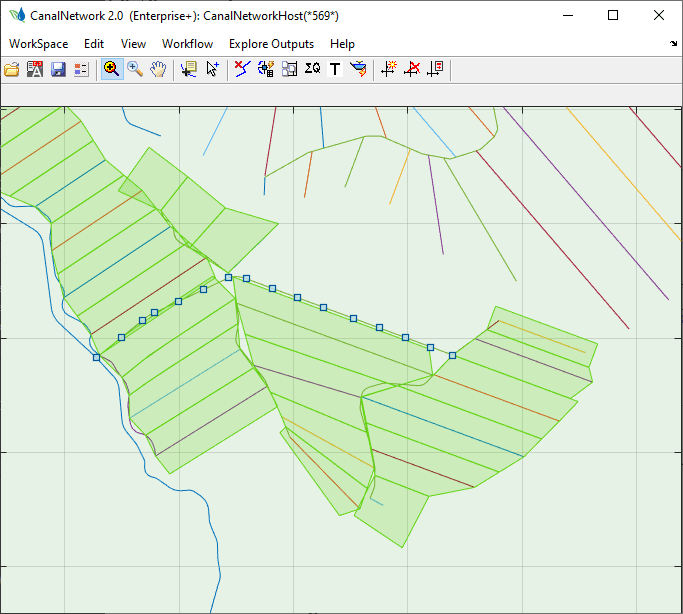Screen dimensions: 683x614
Task: Click the arrow pointer with plus tool
Action: tap(212, 69)
